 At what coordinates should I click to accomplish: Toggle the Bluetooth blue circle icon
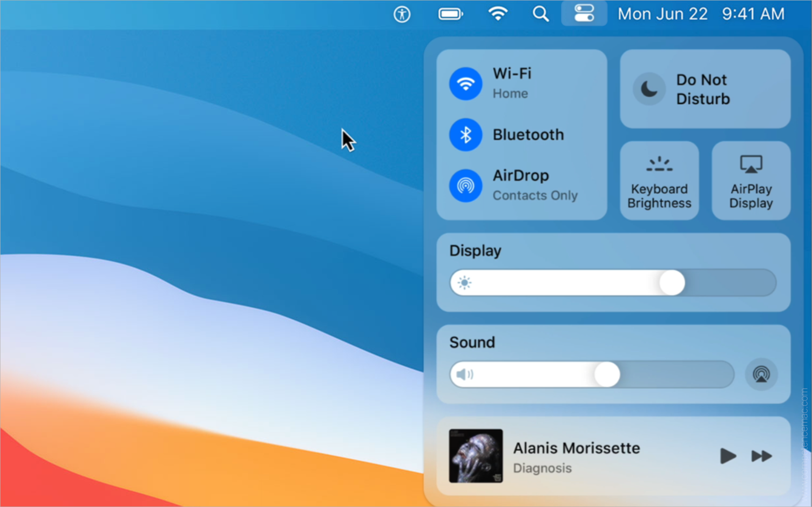(465, 135)
